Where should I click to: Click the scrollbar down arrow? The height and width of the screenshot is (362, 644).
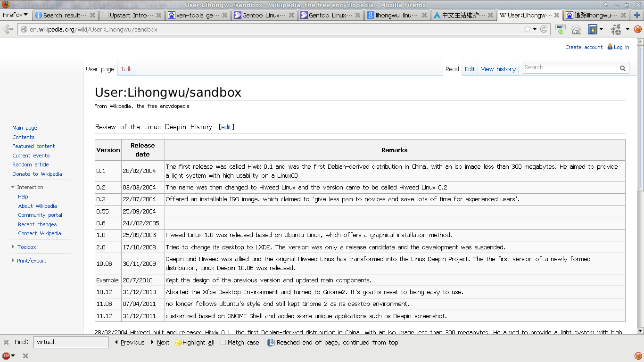click(x=640, y=330)
